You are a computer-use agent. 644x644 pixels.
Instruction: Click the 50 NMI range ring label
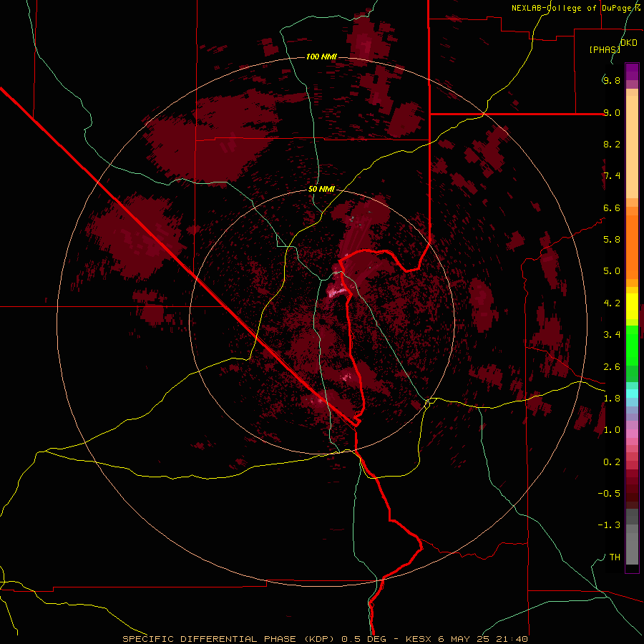click(x=321, y=189)
